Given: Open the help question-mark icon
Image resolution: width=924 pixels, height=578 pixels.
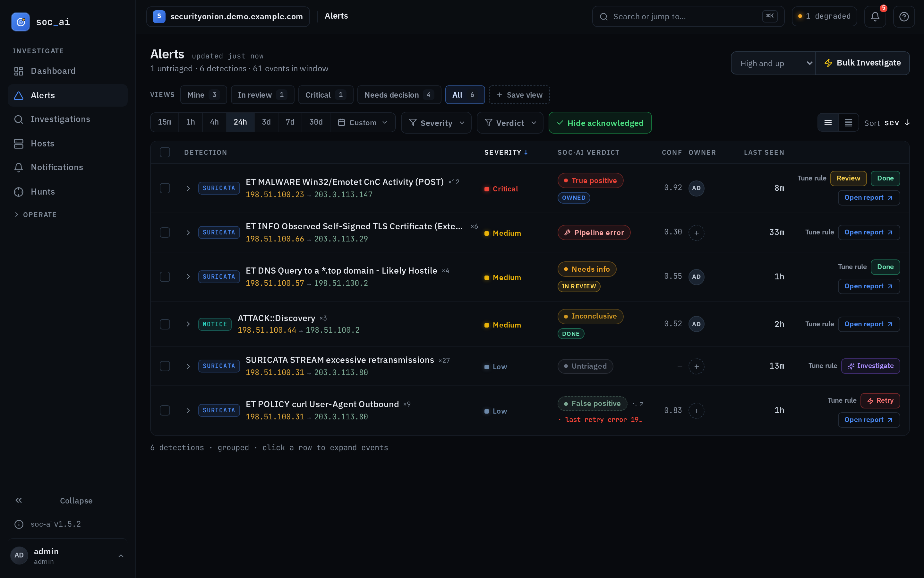Looking at the screenshot, I should (904, 16).
